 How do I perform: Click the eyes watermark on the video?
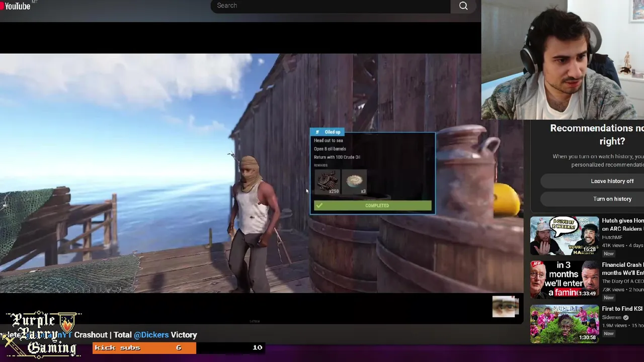tap(505, 307)
